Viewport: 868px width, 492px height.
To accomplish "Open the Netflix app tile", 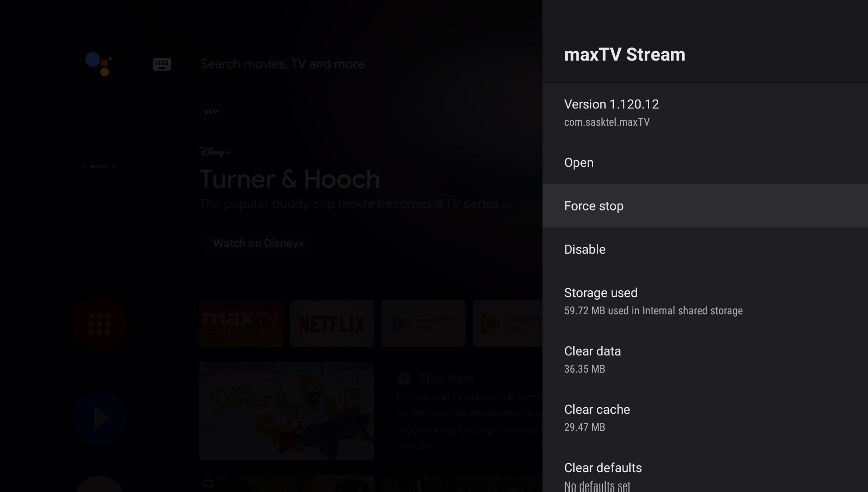I will click(332, 323).
